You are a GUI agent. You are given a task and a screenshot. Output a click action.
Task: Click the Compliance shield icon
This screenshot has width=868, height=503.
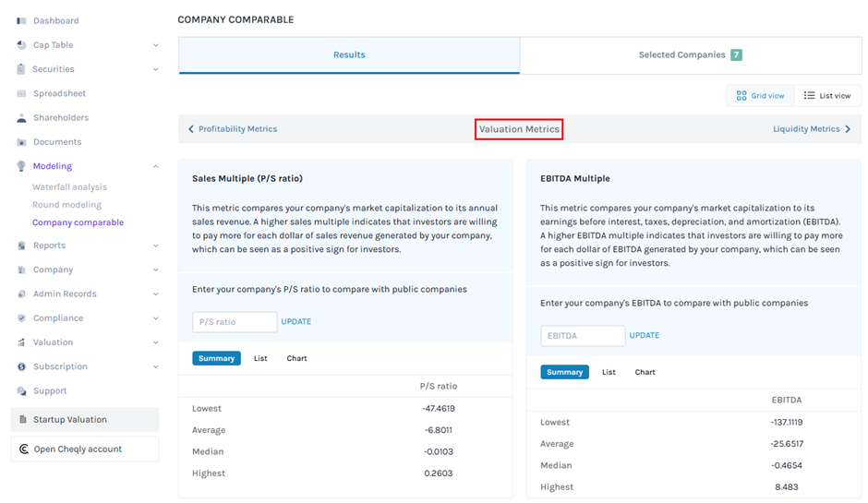point(21,318)
